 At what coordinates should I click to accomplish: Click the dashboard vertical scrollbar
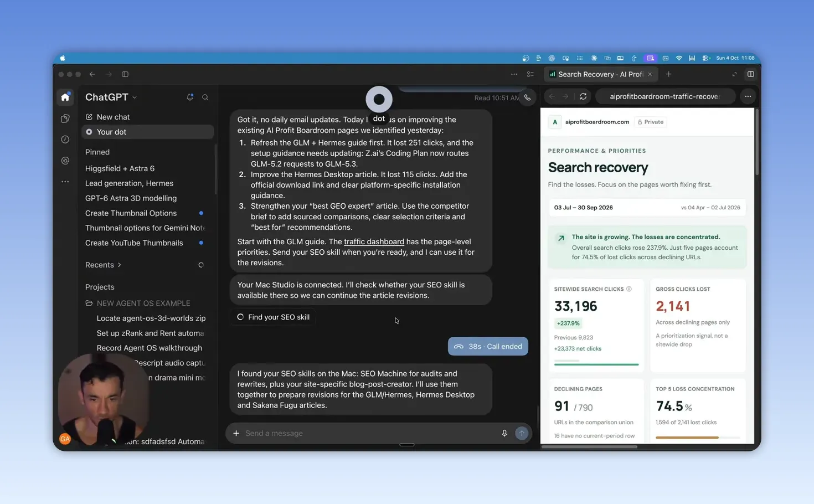point(756,143)
